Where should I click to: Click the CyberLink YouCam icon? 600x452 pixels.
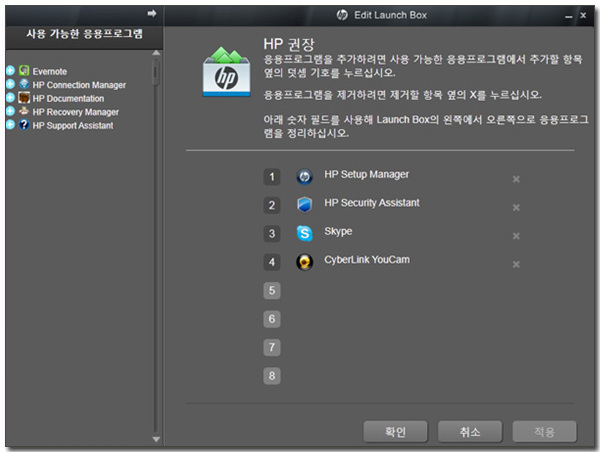click(305, 262)
